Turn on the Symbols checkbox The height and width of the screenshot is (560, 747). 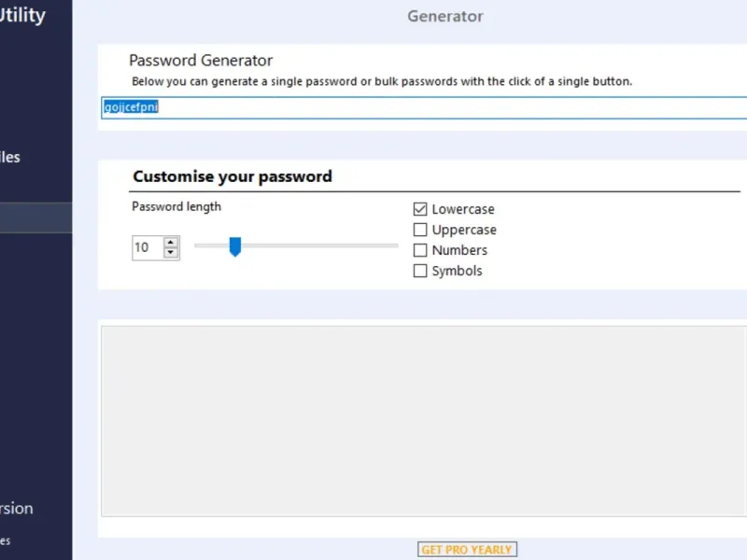tap(420, 272)
